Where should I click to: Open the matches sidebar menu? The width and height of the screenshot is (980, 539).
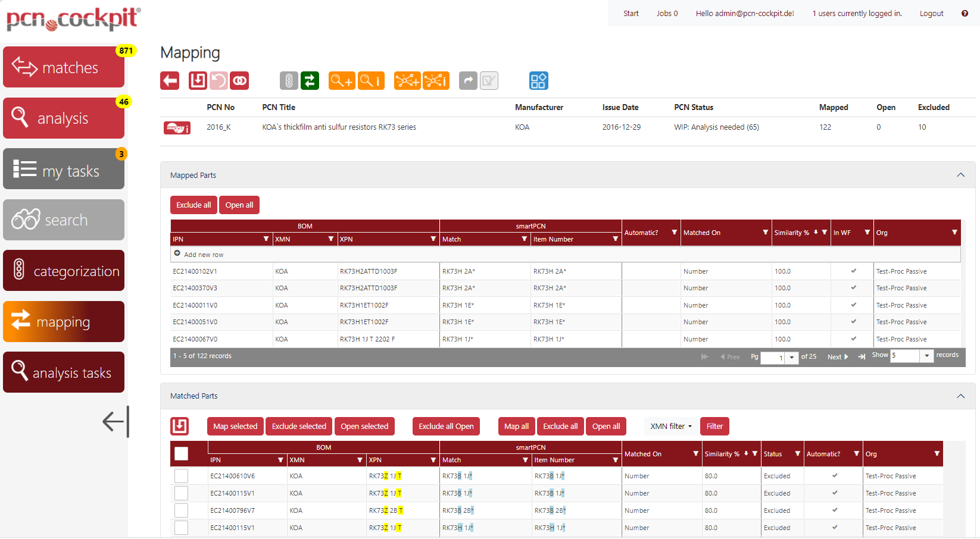click(x=64, y=67)
